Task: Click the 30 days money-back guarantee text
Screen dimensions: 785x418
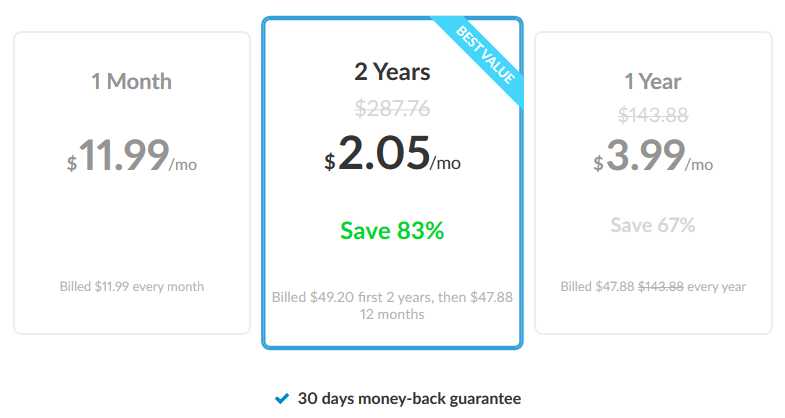Action: click(x=410, y=398)
